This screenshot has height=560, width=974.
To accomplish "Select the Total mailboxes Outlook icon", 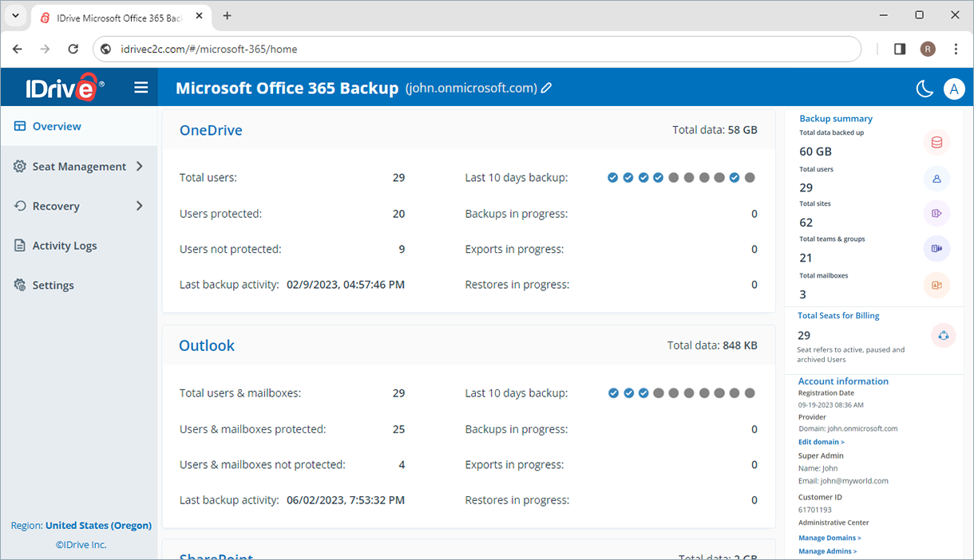I will pyautogui.click(x=936, y=285).
